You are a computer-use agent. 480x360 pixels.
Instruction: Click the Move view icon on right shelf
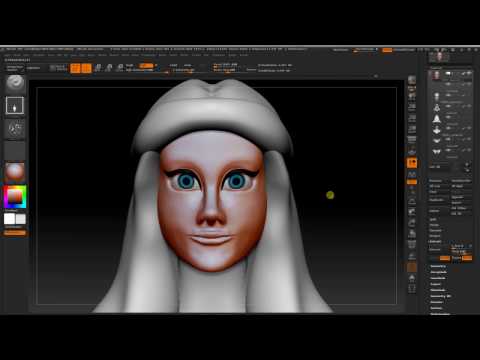(x=412, y=212)
